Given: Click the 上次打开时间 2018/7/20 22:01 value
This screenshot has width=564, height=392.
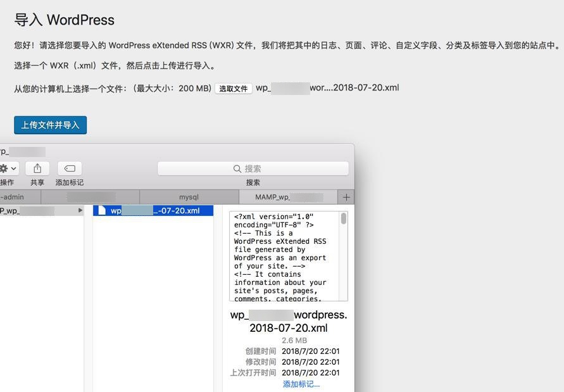Looking at the screenshot, I should click(310, 373).
